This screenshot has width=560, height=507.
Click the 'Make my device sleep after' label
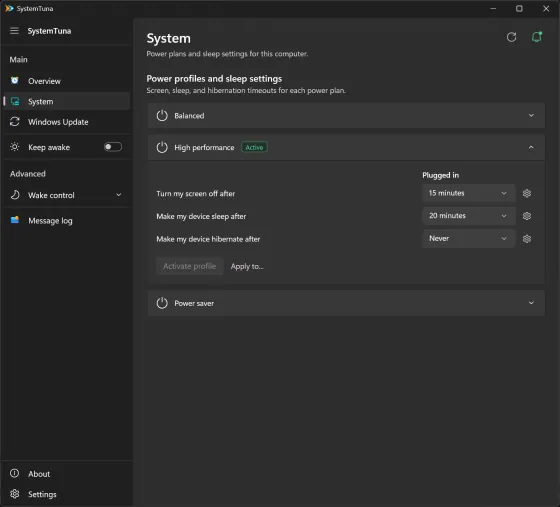pyautogui.click(x=201, y=216)
